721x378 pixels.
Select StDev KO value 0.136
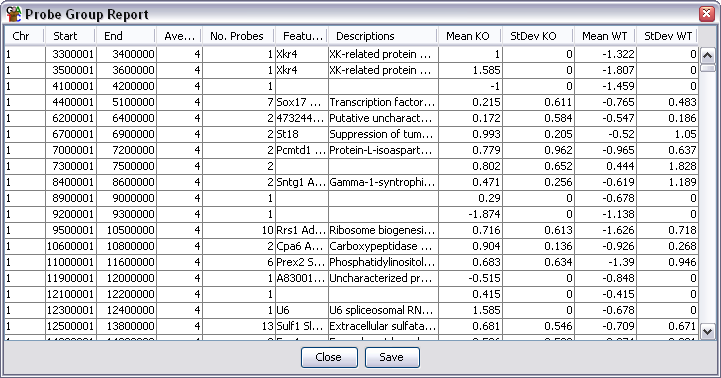click(x=538, y=246)
